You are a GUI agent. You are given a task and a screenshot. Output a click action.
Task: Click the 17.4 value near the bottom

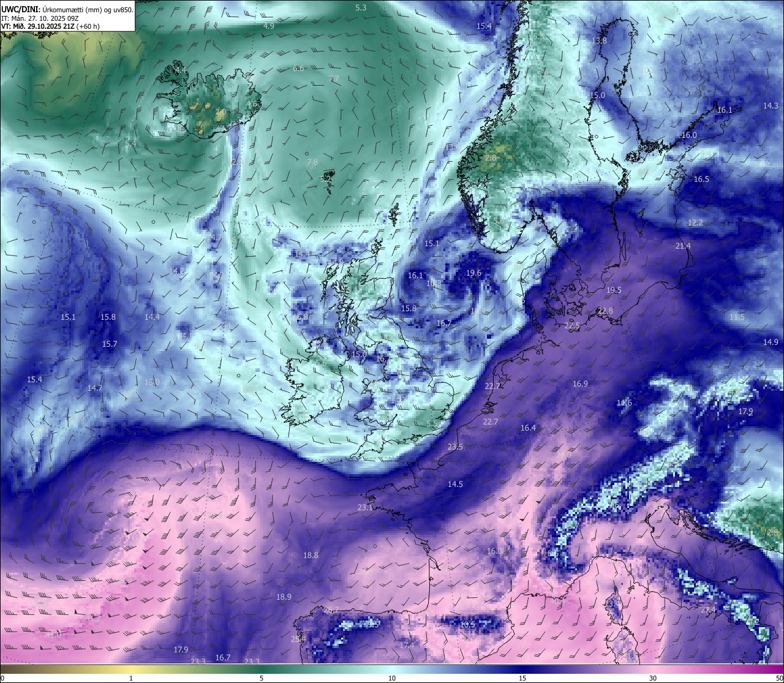point(407,645)
